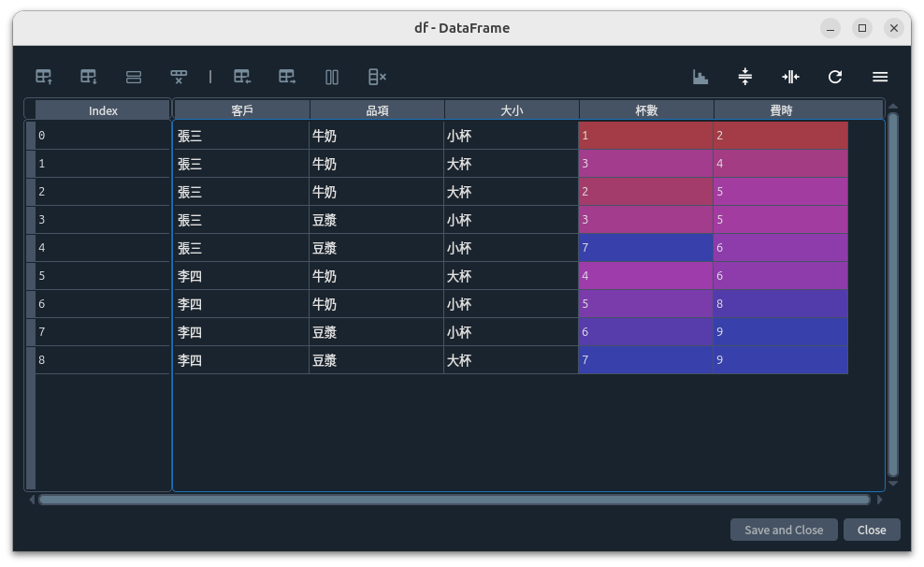Select the 杯數 column header
This screenshot has height=567, width=924.
coord(646,110)
